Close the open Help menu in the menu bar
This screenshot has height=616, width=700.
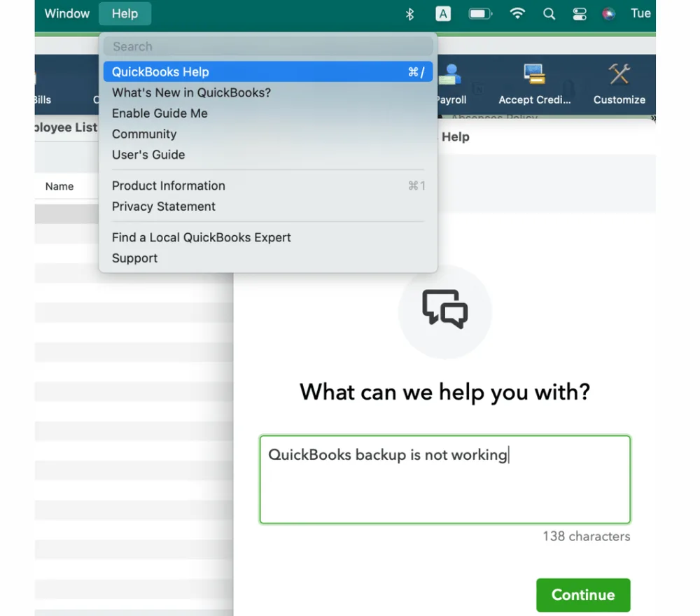[x=125, y=13]
